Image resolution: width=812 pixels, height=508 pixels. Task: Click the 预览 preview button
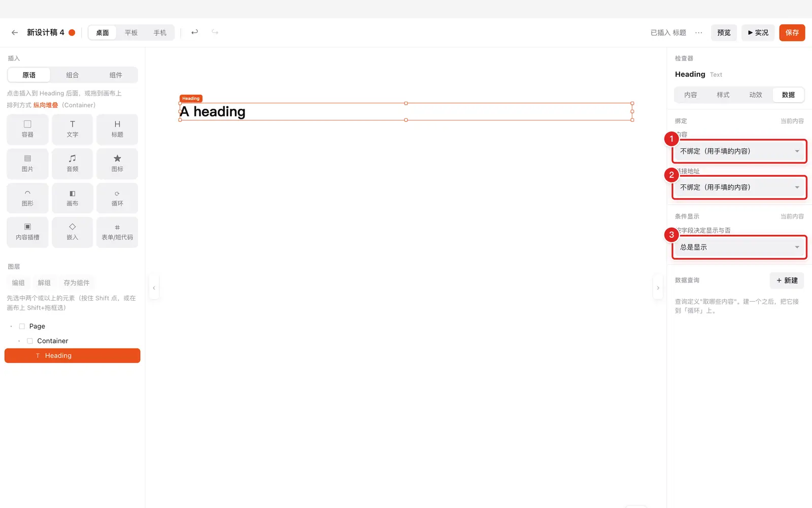click(x=724, y=33)
